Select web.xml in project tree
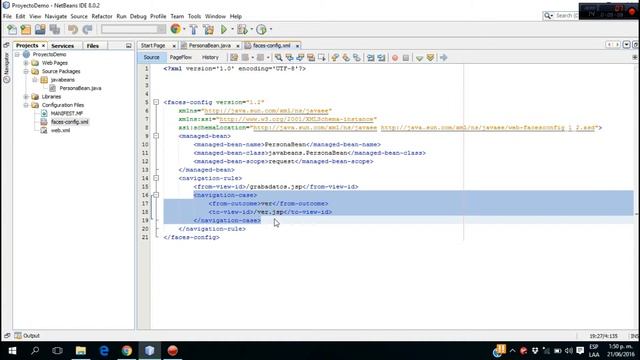Viewport: 640px width, 360px height. point(60,131)
